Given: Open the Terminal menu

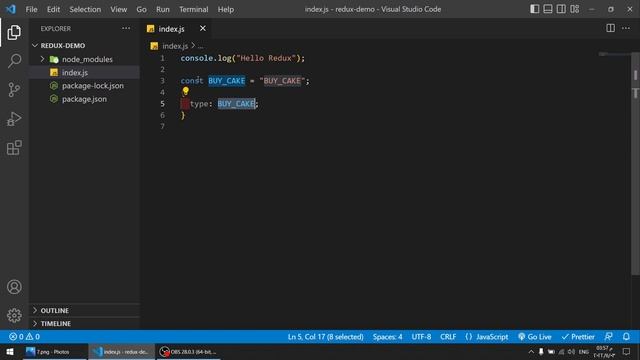Looking at the screenshot, I should pyautogui.click(x=193, y=9).
